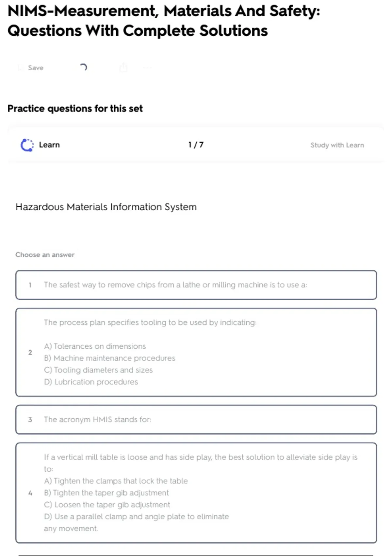This screenshot has height=556, width=392.
Task: Click the loading spinner icon
Action: [83, 67]
